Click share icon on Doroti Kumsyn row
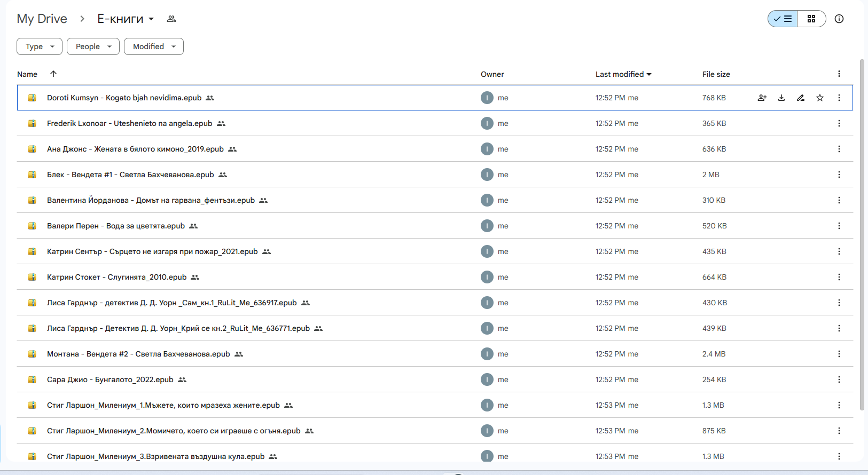 pos(762,98)
